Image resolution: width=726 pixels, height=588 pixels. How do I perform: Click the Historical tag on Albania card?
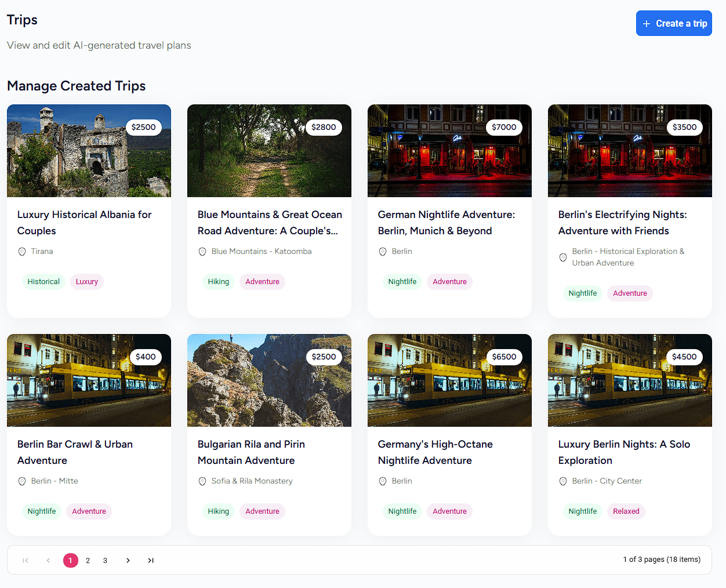43,282
